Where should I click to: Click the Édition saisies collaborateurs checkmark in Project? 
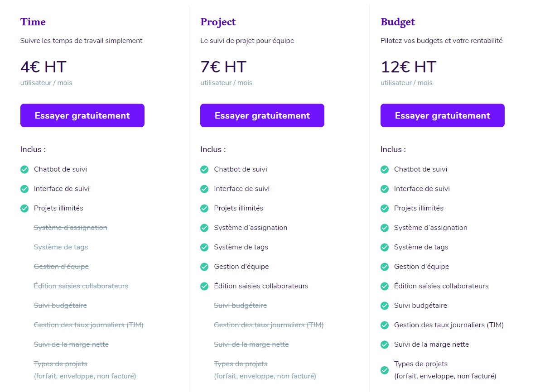click(x=204, y=286)
